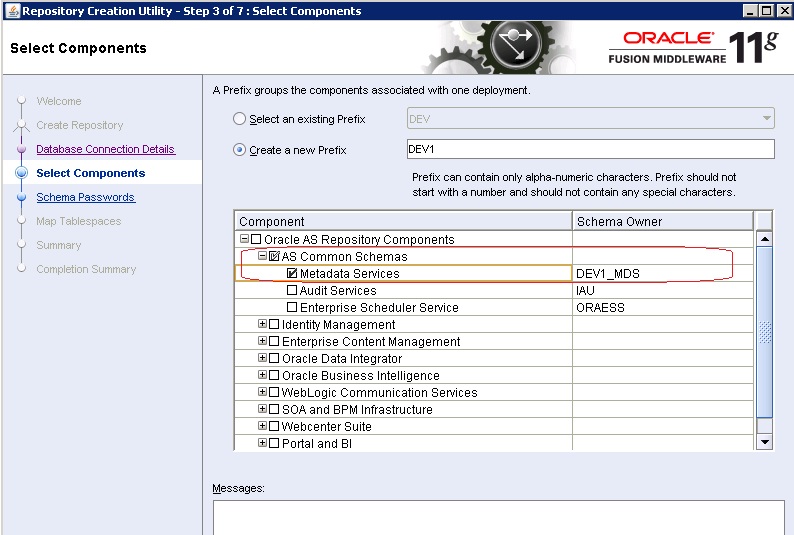This screenshot has height=535, width=794.
Task: Open the existing Prefix DEV dropdown
Action: click(x=590, y=119)
